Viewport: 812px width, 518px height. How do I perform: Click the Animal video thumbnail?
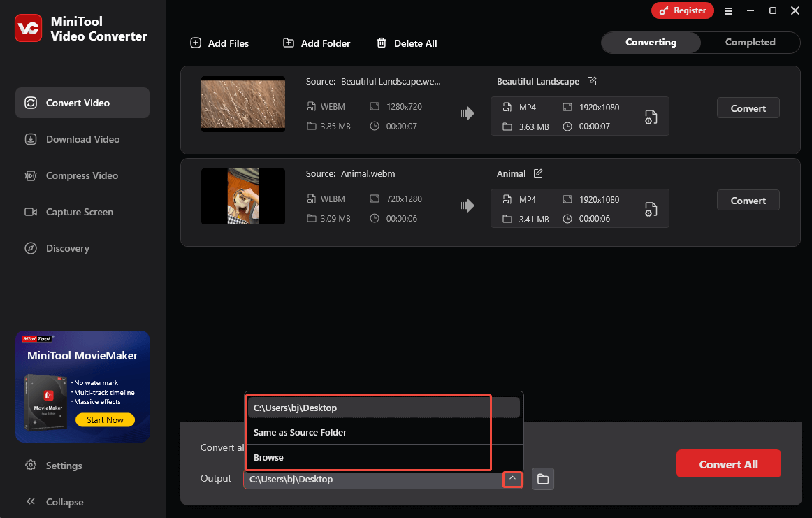click(x=243, y=196)
